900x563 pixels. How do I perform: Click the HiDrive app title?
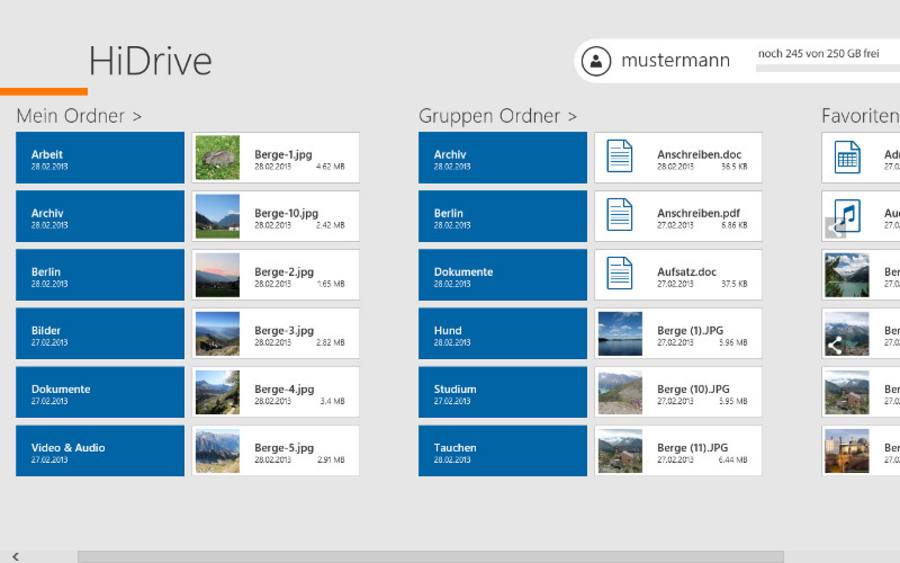coord(150,61)
